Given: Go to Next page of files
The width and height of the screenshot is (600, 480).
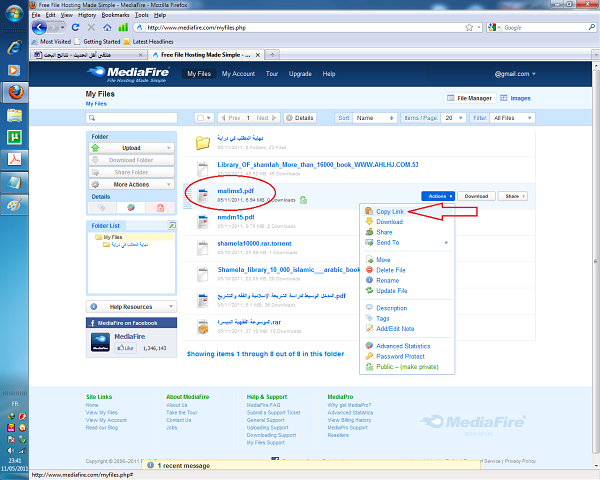Looking at the screenshot, I should click(267, 118).
